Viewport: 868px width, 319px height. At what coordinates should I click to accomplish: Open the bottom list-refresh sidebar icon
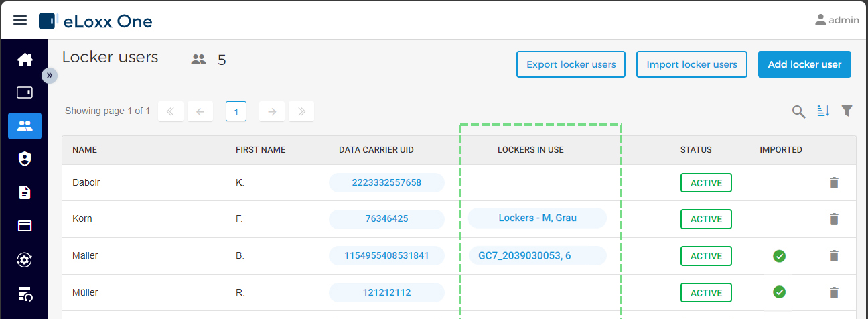[x=25, y=293]
